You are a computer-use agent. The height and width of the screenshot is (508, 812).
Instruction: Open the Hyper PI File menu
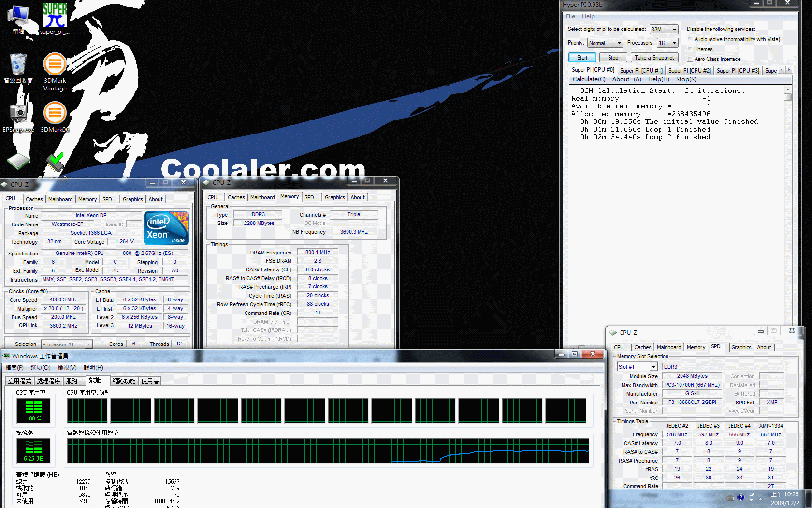pyautogui.click(x=570, y=16)
